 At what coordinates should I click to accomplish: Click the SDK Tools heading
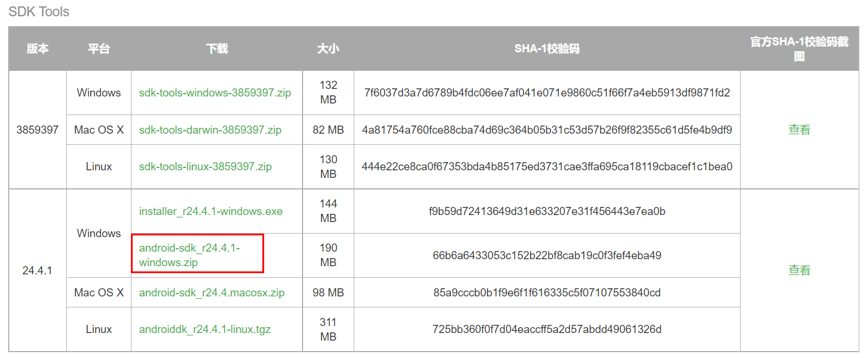pyautogui.click(x=39, y=12)
